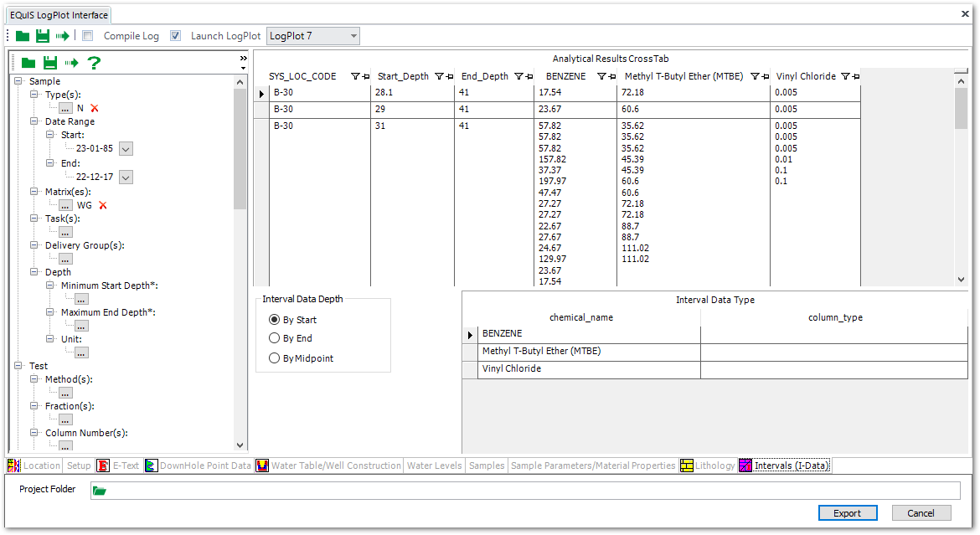This screenshot has height=535, width=980.
Task: Click the red X next to the WG matrix
Action: tap(105, 205)
